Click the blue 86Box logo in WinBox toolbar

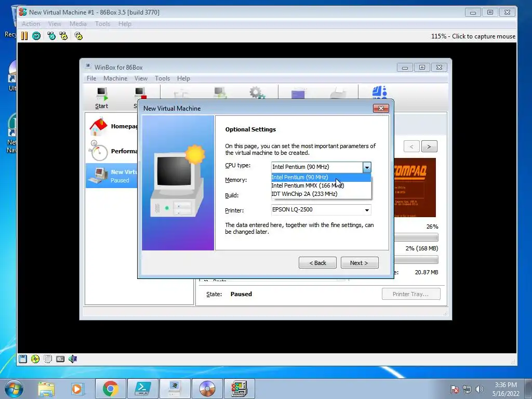coord(379,92)
